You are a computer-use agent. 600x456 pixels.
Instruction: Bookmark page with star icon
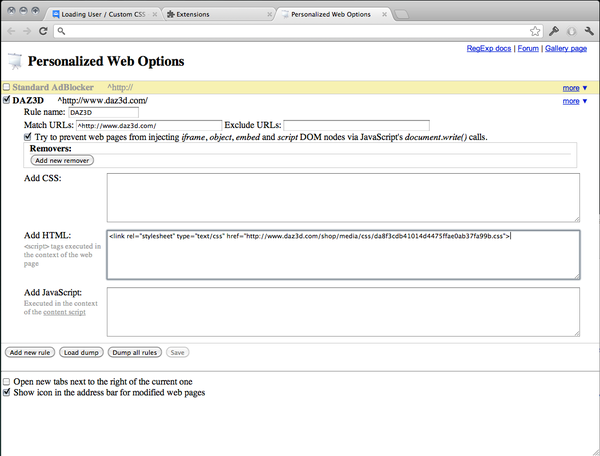pyautogui.click(x=535, y=31)
